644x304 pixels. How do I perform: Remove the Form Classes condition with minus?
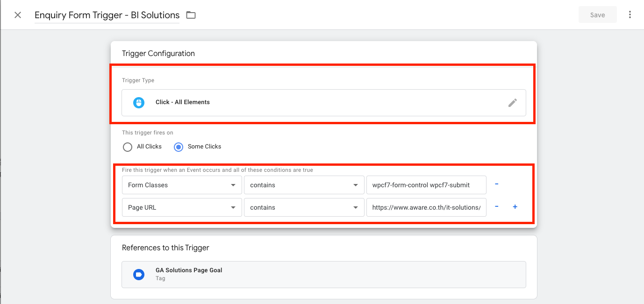point(496,184)
